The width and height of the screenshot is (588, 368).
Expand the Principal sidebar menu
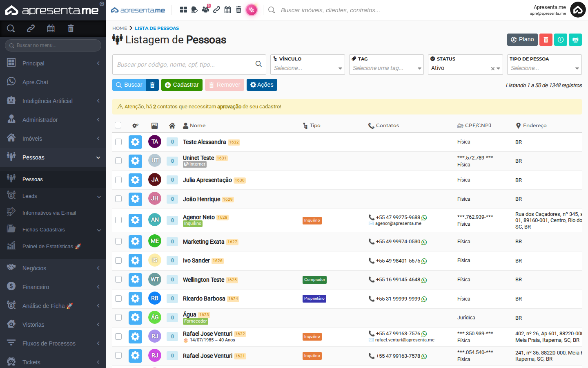[x=53, y=63]
